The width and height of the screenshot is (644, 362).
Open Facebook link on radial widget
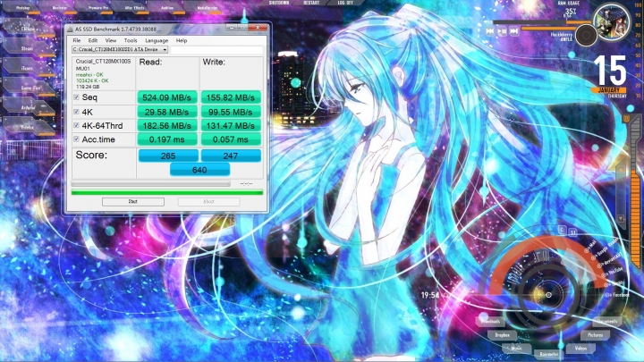(618, 295)
